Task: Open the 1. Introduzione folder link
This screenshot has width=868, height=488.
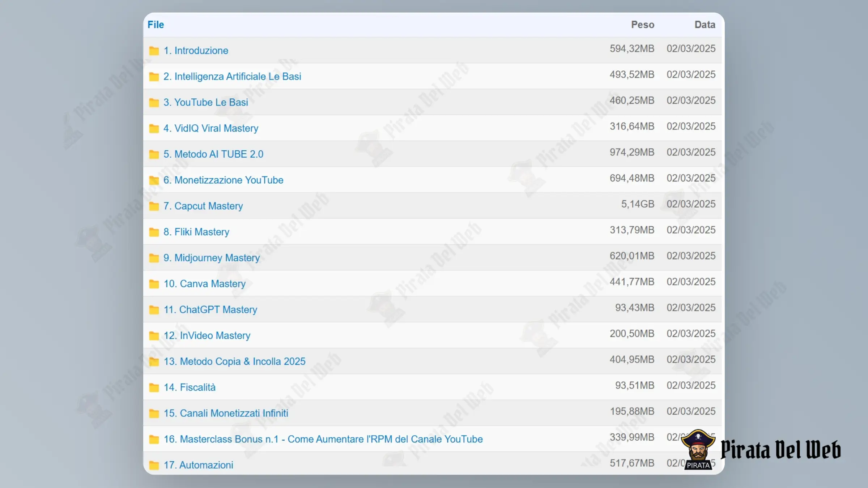Action: 196,51
